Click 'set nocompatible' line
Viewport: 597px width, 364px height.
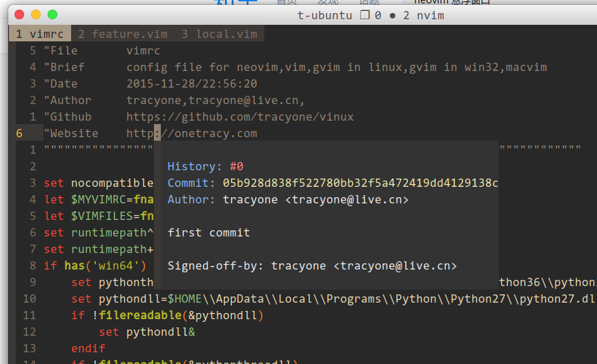point(99,183)
